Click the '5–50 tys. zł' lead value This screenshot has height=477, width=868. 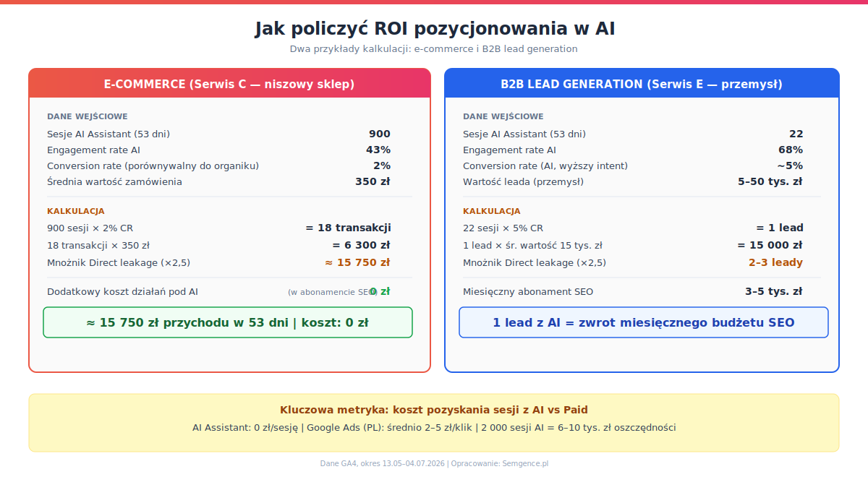pyautogui.click(x=770, y=181)
